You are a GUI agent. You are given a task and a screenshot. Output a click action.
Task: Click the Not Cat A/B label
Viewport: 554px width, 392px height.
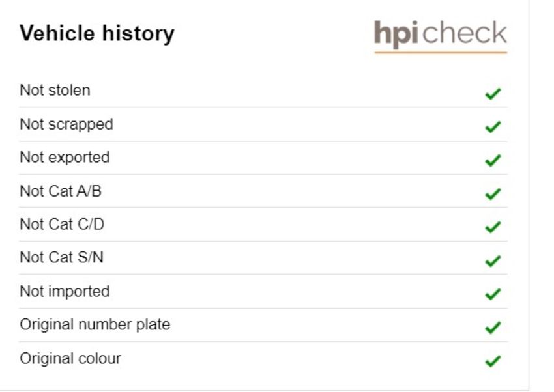tap(61, 191)
